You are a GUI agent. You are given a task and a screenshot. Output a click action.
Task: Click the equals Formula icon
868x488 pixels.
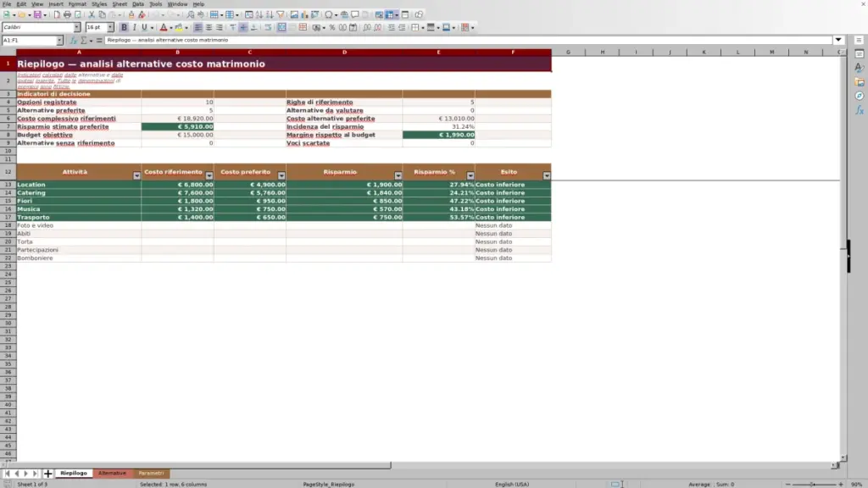coord(99,41)
